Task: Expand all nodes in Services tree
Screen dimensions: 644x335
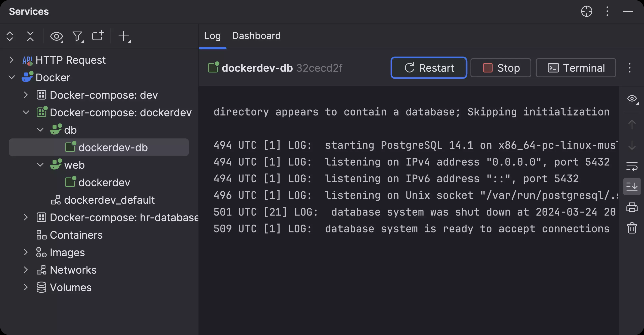Action: (x=10, y=36)
